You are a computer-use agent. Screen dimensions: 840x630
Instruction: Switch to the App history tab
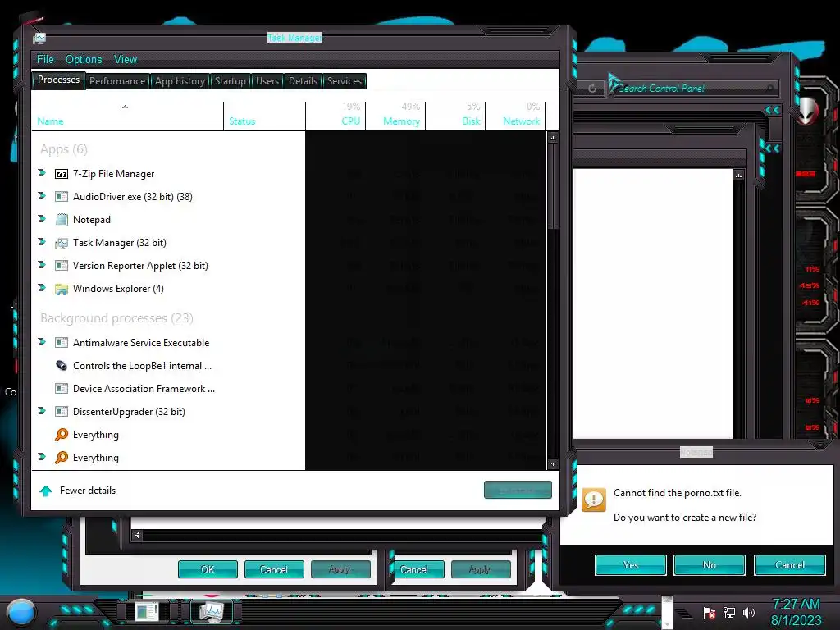[x=180, y=81]
